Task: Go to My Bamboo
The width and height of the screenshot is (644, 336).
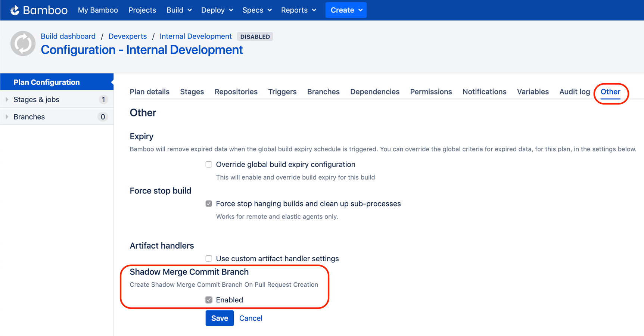Action: 98,10
